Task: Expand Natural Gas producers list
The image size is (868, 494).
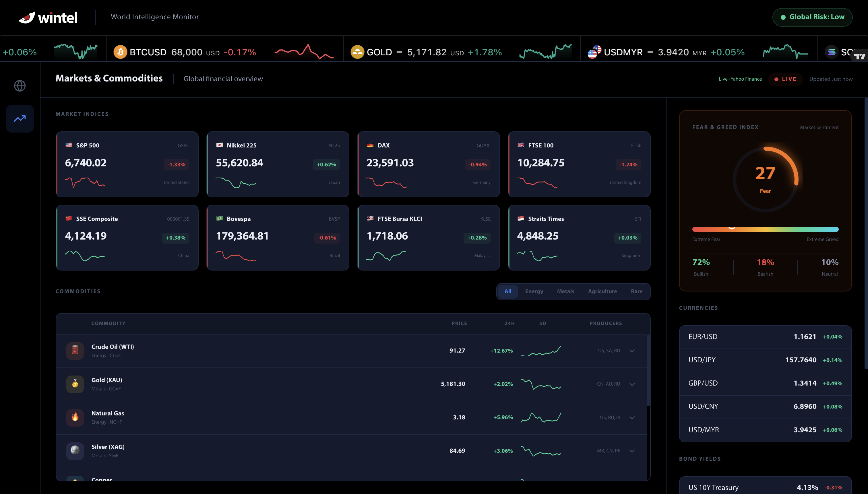Action: pyautogui.click(x=632, y=417)
